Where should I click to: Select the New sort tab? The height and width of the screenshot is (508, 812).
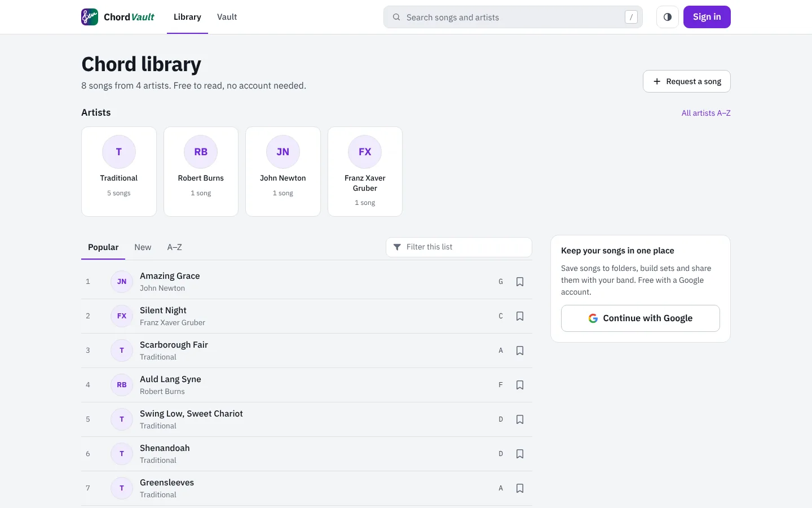(143, 247)
